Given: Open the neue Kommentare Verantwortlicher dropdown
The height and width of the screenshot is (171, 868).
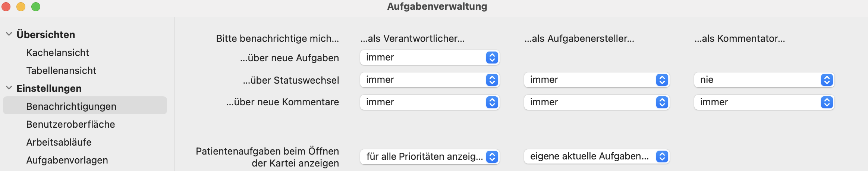Looking at the screenshot, I should coord(430,102).
